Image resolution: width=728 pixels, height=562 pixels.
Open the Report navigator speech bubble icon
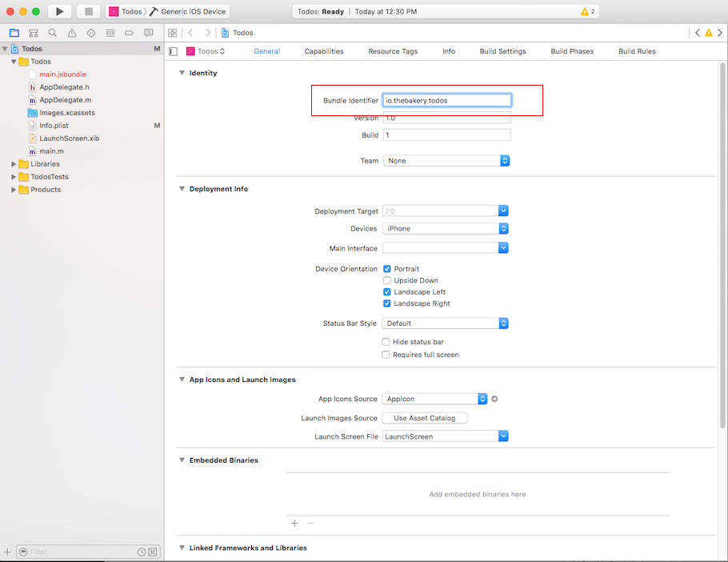(x=149, y=33)
